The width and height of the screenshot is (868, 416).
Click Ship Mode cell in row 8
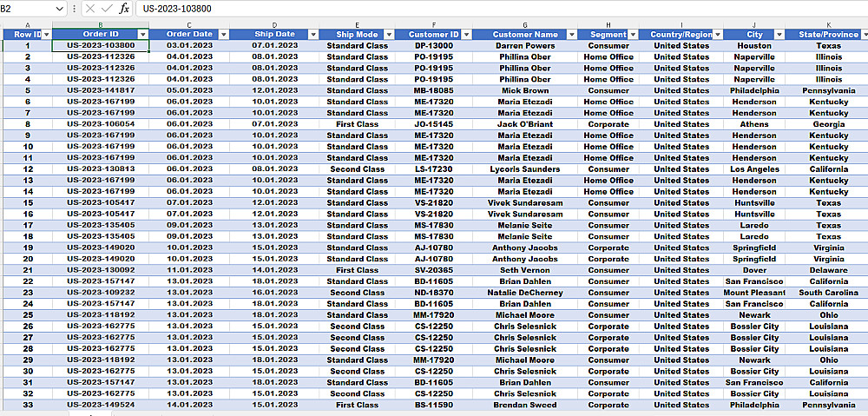tap(357, 125)
